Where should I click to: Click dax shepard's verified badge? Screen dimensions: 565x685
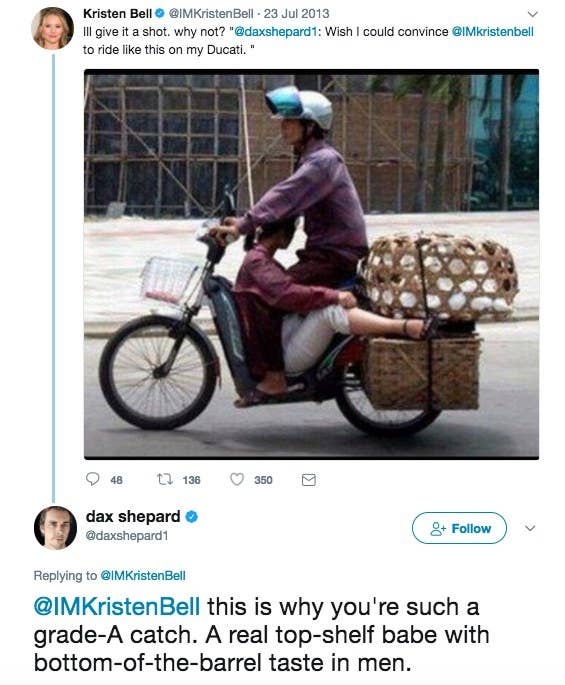coord(192,517)
